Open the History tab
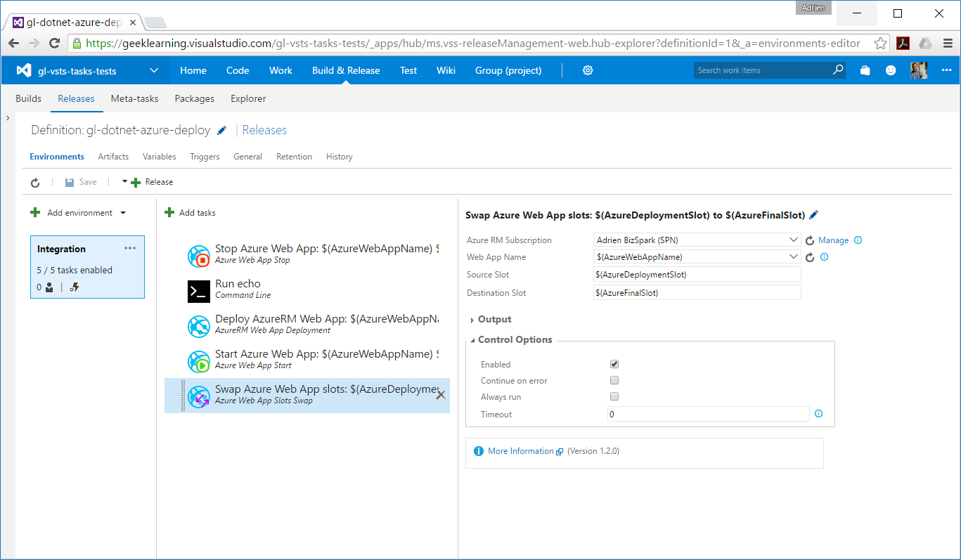 [x=340, y=157]
